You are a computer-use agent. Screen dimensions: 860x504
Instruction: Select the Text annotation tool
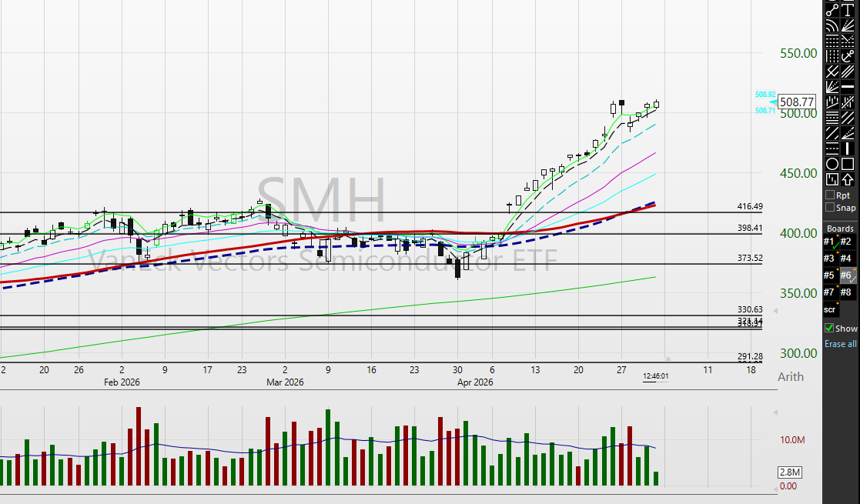pyautogui.click(x=848, y=11)
